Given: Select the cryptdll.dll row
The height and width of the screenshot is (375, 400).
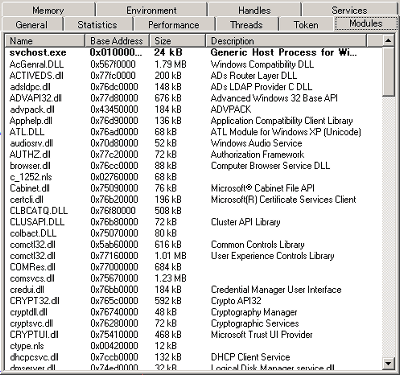Looking at the screenshot, I should pyautogui.click(x=193, y=312).
